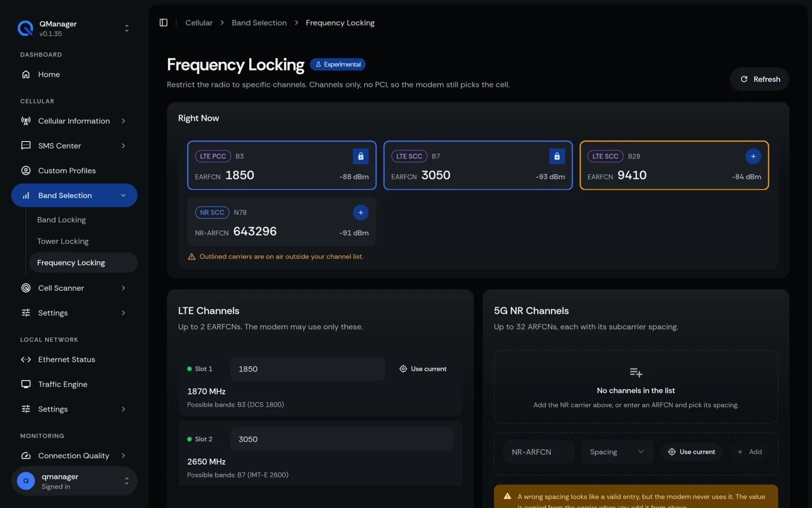
Task: Click the Cellular Settings sliders icon
Action: tap(26, 313)
